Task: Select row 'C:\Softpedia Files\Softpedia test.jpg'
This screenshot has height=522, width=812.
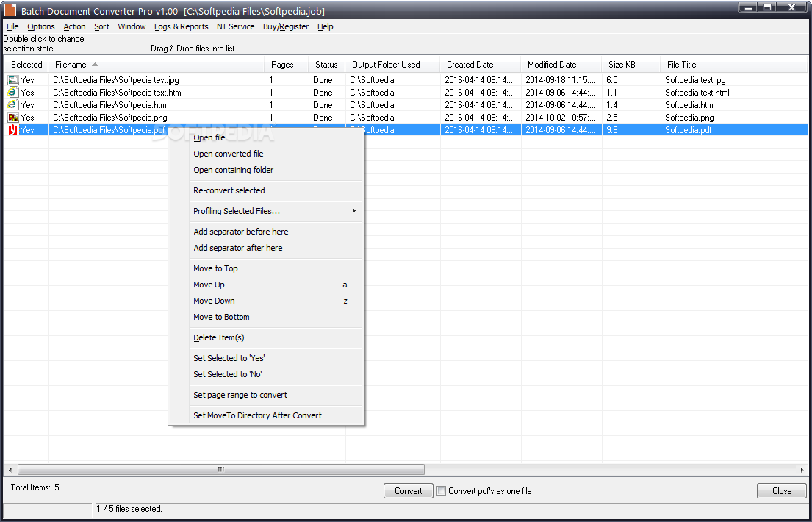Action: pyautogui.click(x=406, y=80)
